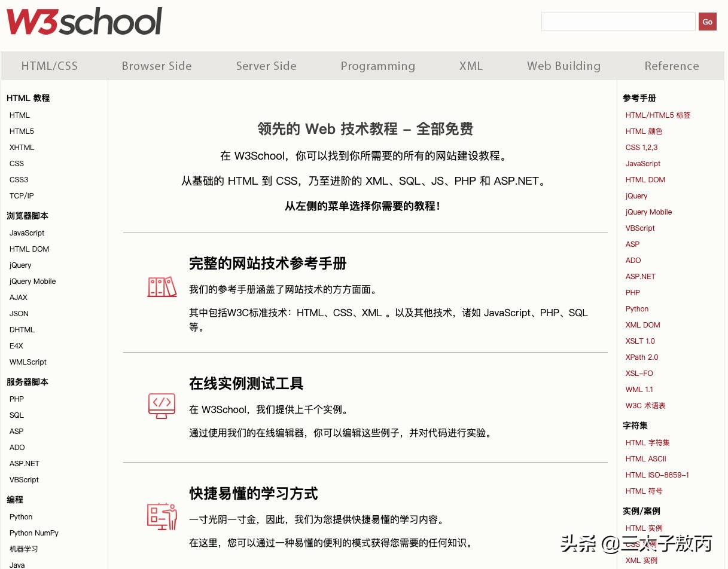Click the clipboard learning-method icon
The image size is (728, 569).
click(x=162, y=515)
